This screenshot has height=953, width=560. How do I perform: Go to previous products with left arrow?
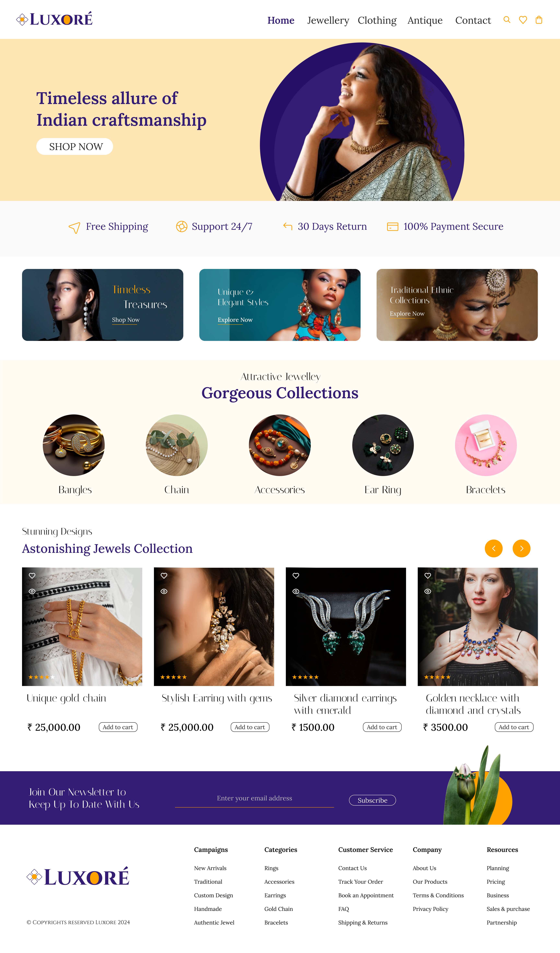493,548
